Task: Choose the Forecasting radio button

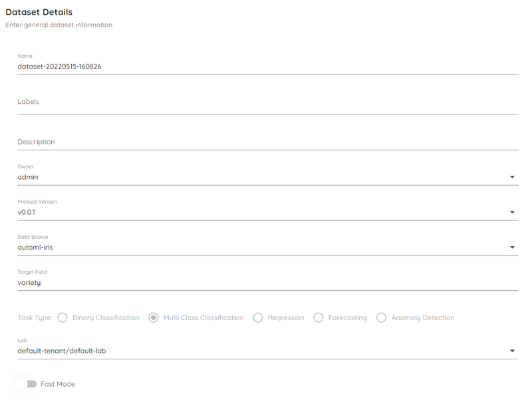Action: [319, 317]
